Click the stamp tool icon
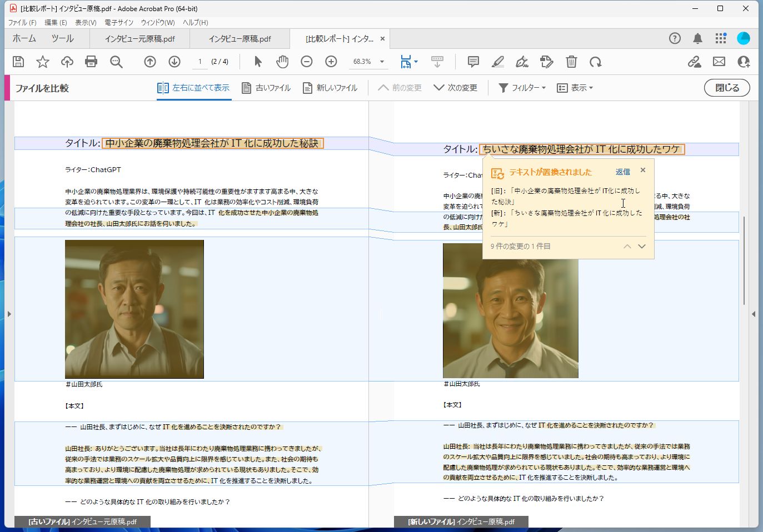The image size is (763, 532). pos(546,62)
